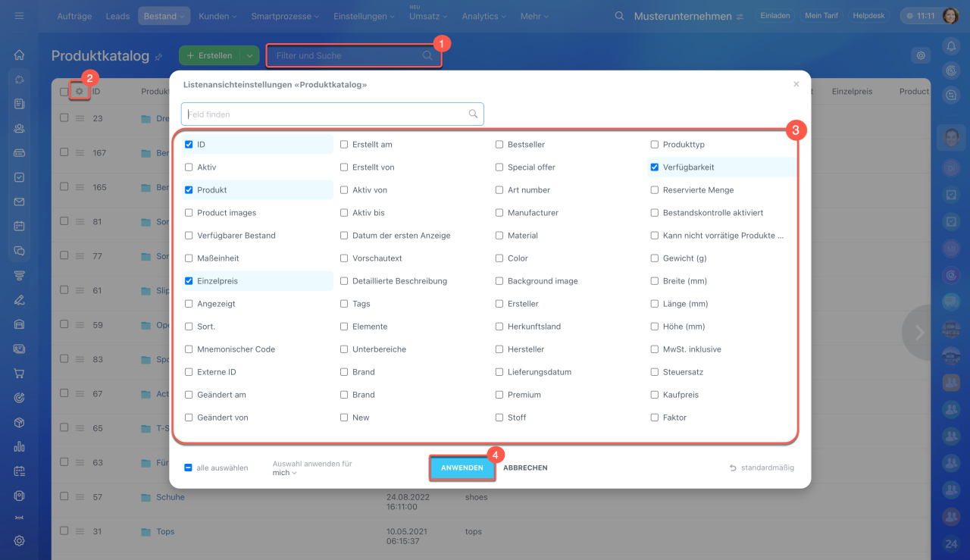Open the hamburger main menu
The height and width of the screenshot is (560, 970).
[x=20, y=16]
